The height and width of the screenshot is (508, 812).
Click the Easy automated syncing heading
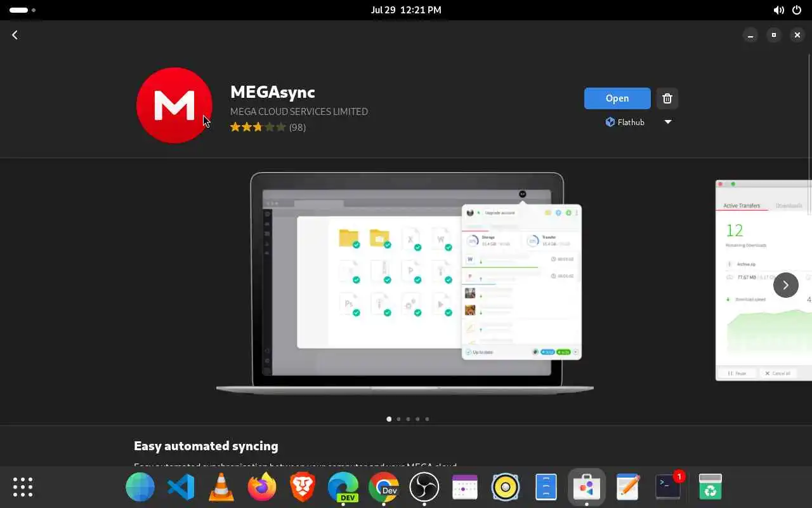pyautogui.click(x=206, y=446)
